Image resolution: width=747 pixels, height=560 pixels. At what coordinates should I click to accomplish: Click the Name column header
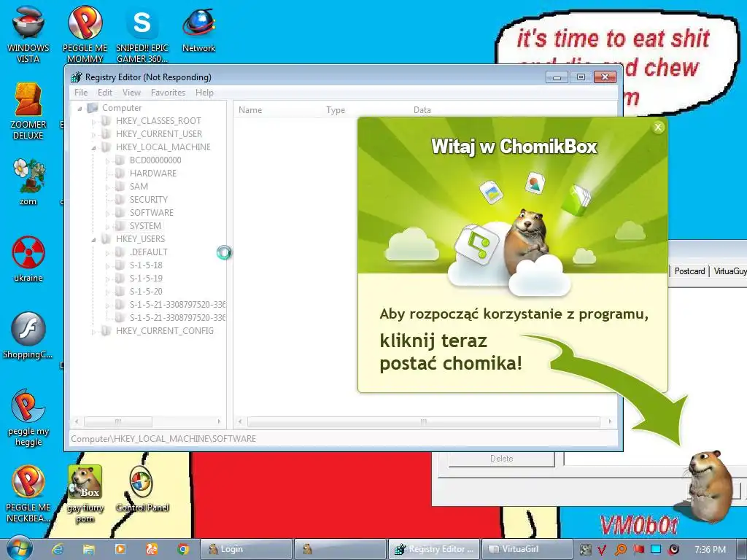[277, 110]
